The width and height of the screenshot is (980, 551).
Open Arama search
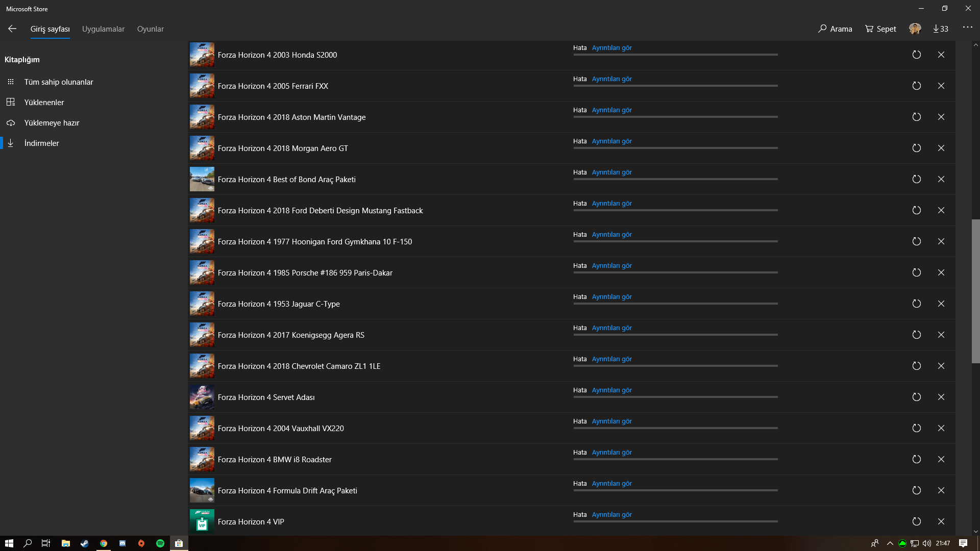click(835, 29)
